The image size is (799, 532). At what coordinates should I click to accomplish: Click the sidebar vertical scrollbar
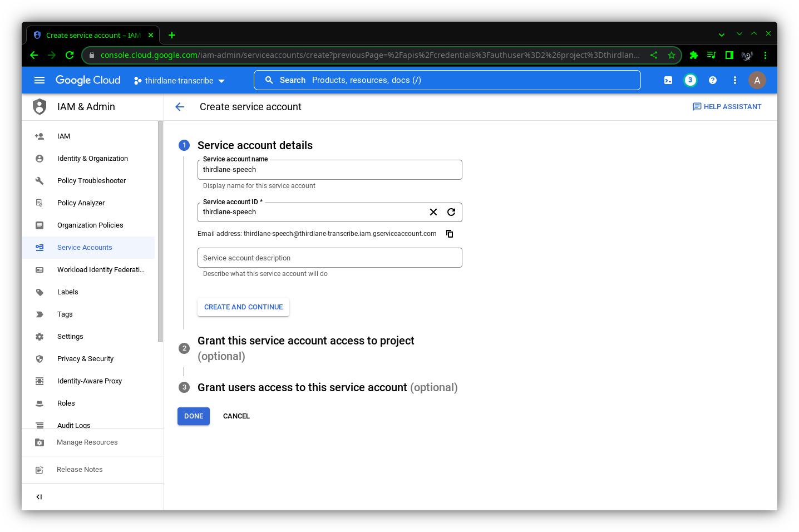160,231
